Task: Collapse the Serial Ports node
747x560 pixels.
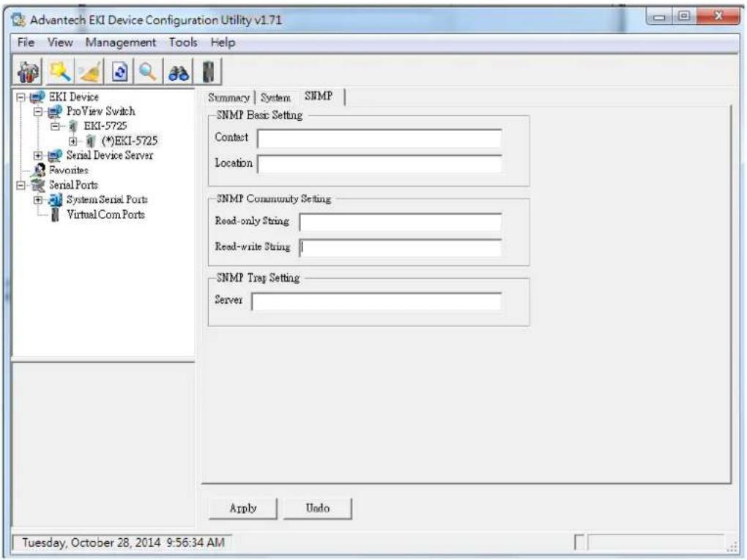Action: [x=21, y=184]
